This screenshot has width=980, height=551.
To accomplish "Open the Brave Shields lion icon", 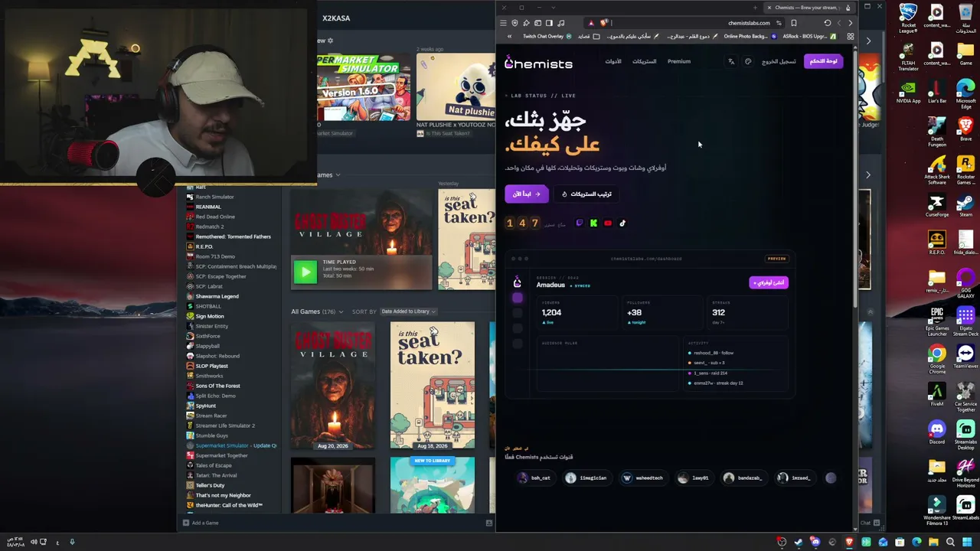I will (603, 23).
